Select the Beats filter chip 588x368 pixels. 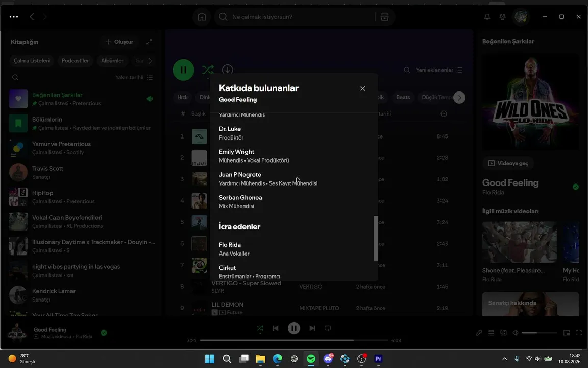(x=403, y=97)
